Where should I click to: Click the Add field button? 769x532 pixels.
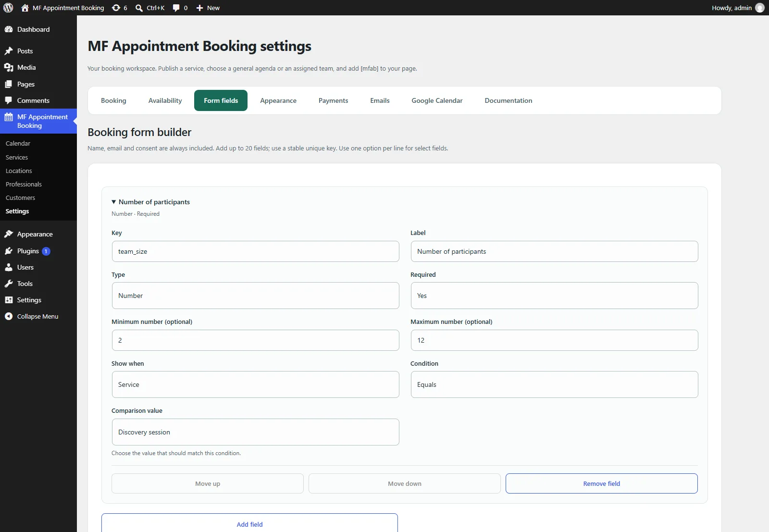(249, 523)
